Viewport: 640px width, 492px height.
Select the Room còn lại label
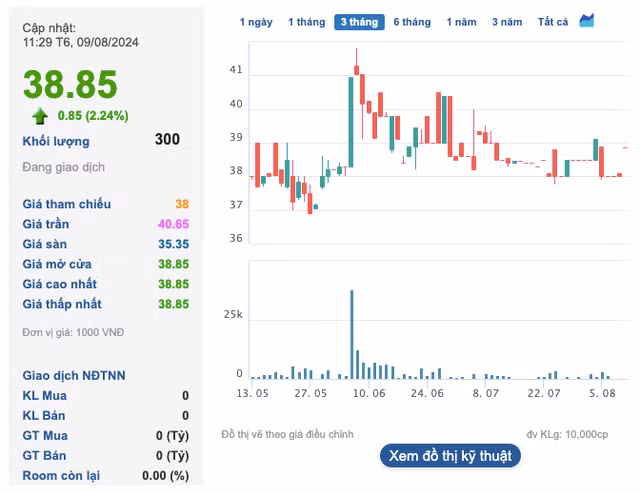pos(61,476)
